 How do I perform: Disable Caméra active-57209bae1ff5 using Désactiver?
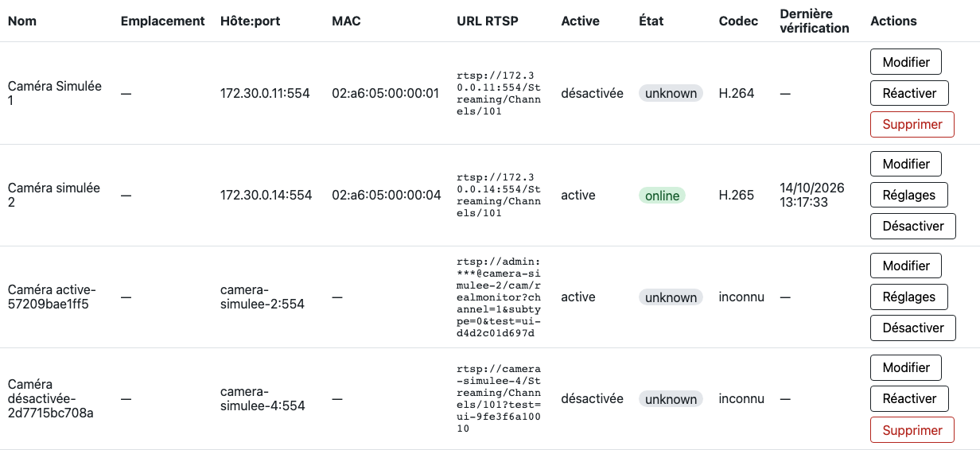[x=913, y=328]
